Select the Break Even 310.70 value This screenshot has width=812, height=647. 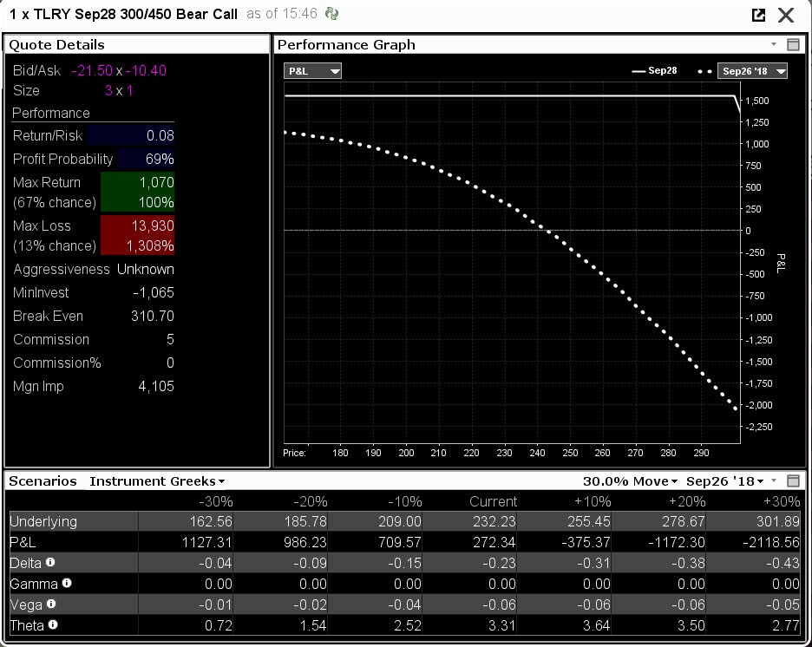[x=153, y=316]
